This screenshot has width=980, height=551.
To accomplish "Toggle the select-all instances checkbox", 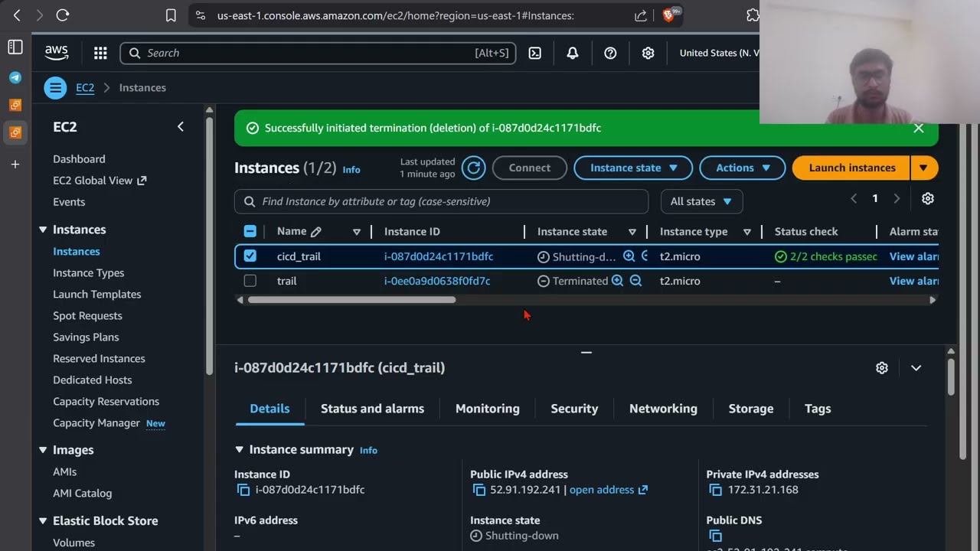I will pyautogui.click(x=250, y=231).
